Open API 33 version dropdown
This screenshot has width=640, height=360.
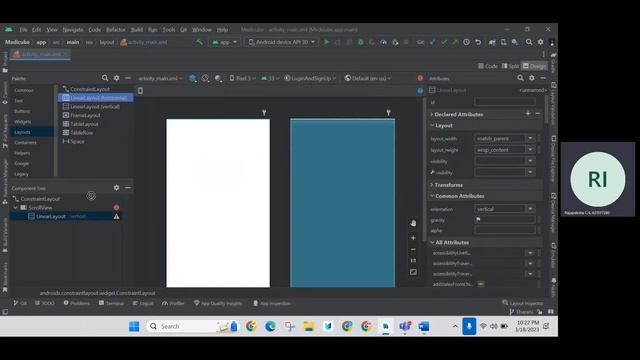click(x=270, y=78)
